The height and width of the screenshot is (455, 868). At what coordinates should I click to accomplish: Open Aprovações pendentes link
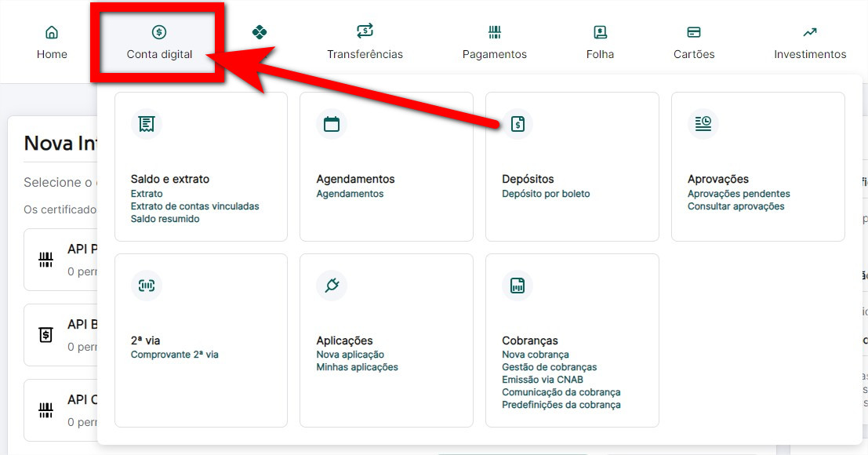[x=739, y=194]
